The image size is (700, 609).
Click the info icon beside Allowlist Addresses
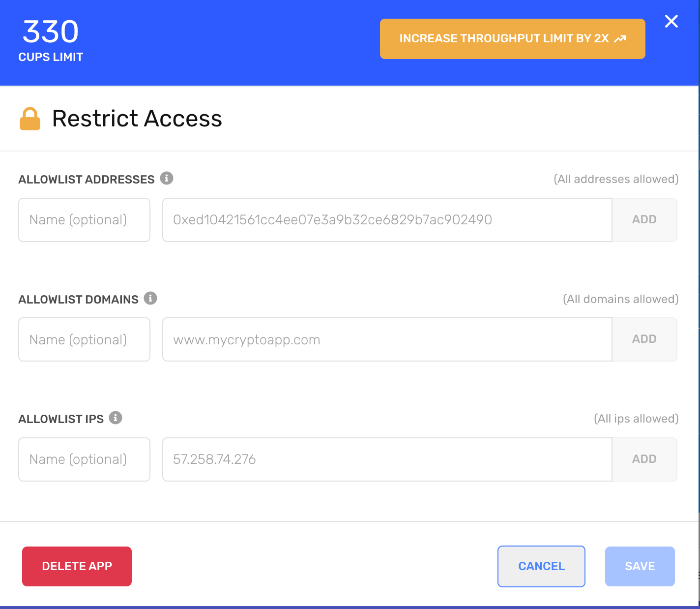[x=167, y=178]
